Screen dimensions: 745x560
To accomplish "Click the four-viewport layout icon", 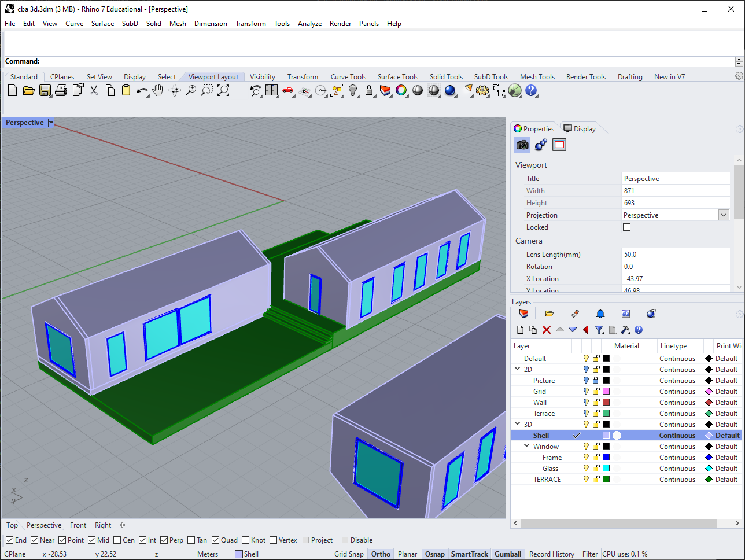I will [x=272, y=90].
